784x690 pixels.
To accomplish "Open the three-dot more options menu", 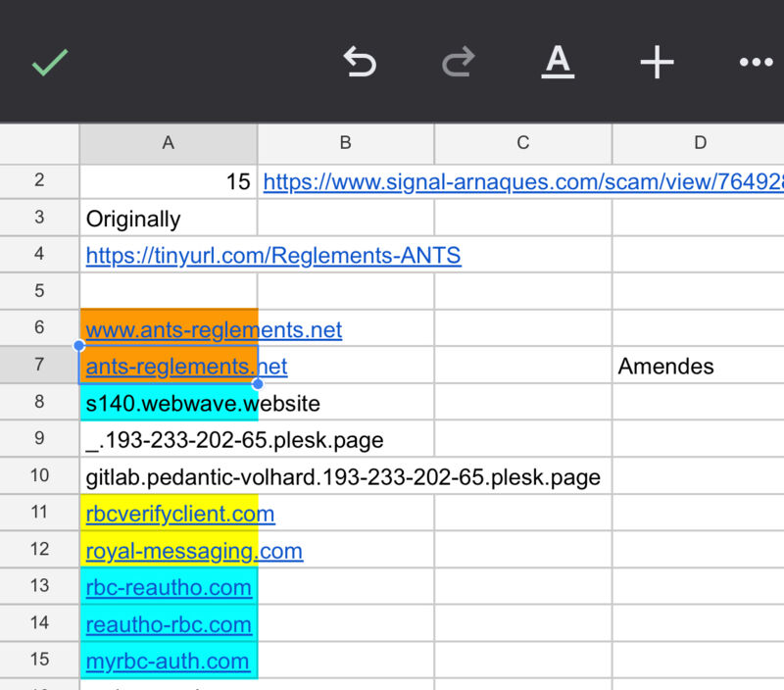I will (756, 62).
